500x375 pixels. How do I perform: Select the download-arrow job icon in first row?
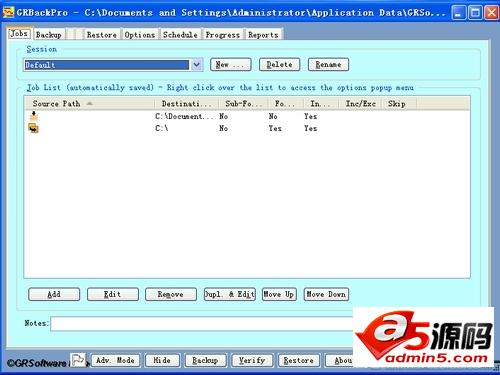(34, 116)
